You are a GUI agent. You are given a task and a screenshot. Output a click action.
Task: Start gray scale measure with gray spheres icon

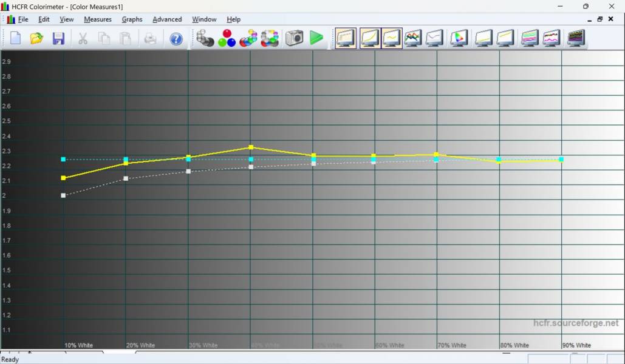pos(205,38)
